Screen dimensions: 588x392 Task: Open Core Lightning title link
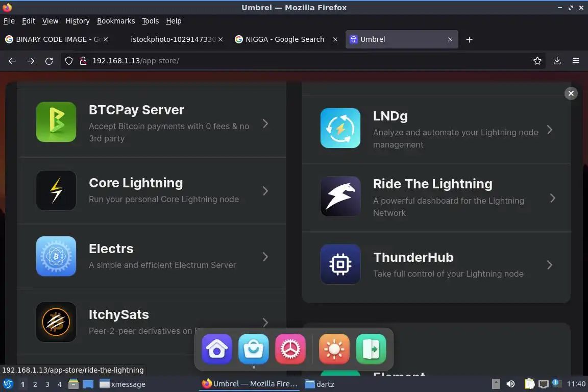(x=136, y=183)
